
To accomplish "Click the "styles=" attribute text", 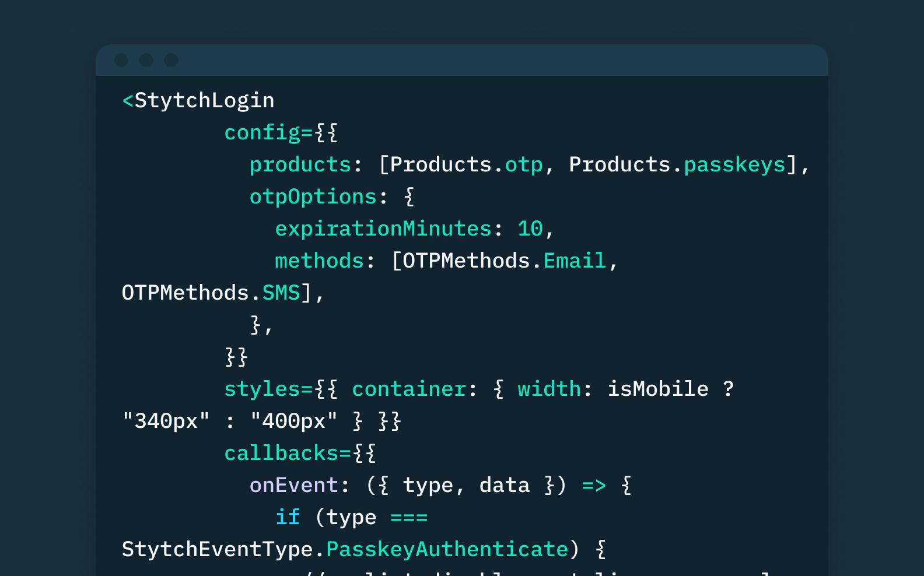I will coord(269,389).
